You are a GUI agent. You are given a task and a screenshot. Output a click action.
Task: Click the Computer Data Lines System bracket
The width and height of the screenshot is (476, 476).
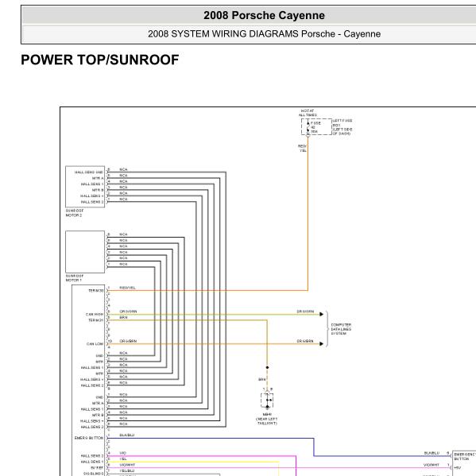click(327, 329)
